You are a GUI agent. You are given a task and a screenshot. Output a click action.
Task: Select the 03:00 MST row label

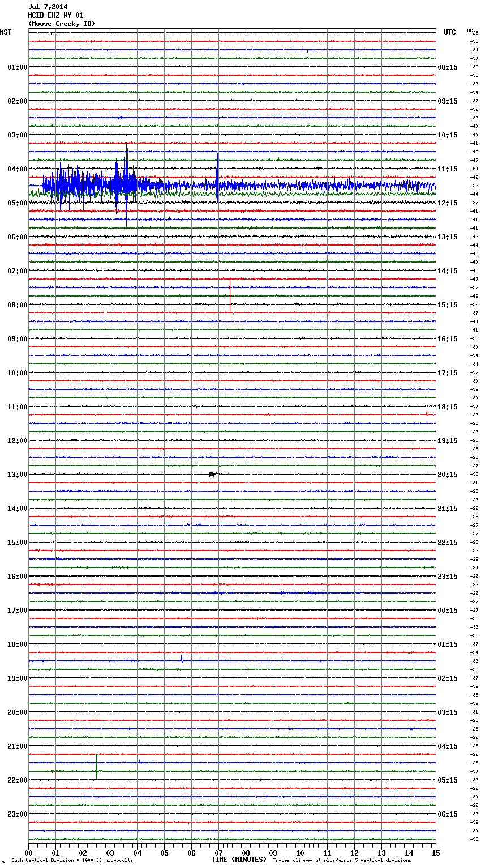pos(18,135)
